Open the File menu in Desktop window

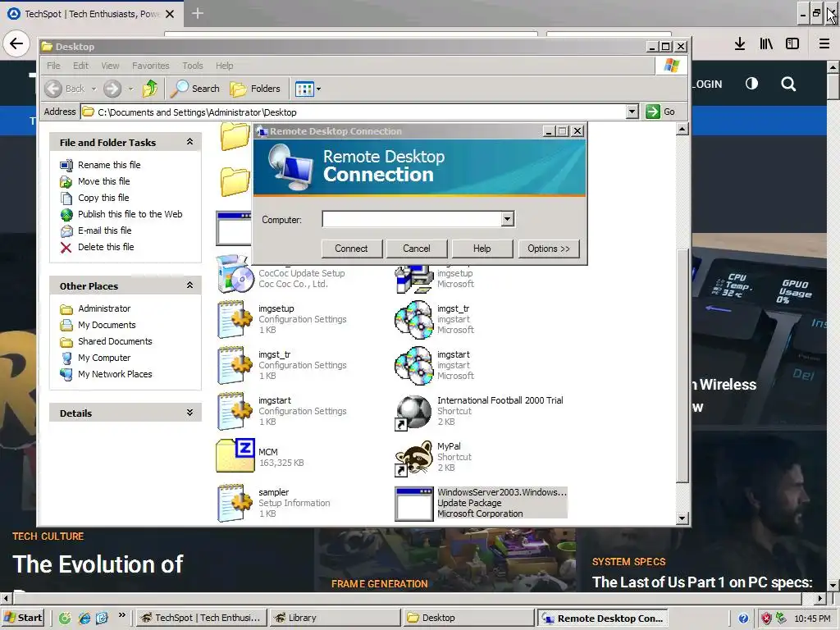[53, 66]
